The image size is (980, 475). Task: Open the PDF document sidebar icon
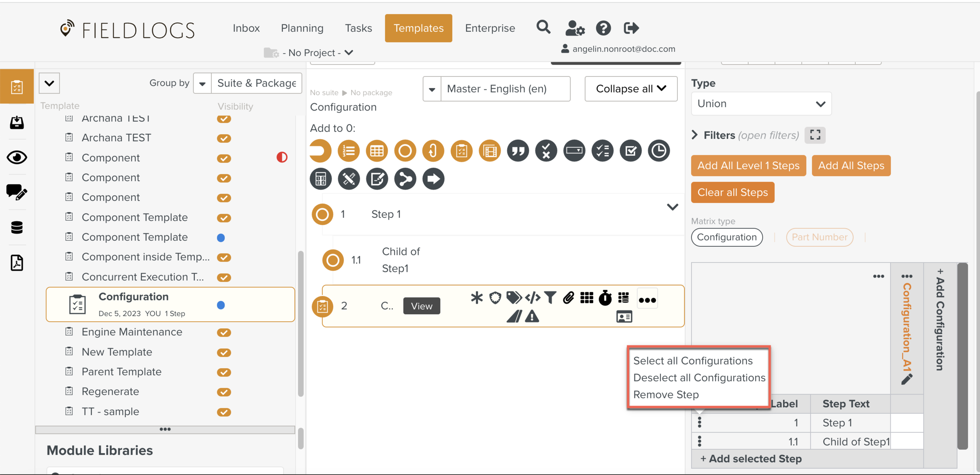click(x=17, y=262)
